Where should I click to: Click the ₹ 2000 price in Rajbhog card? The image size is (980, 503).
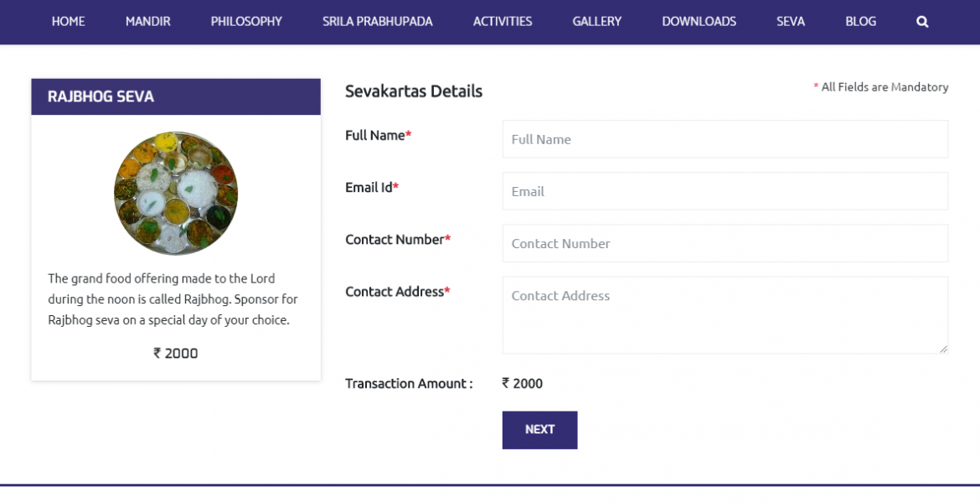click(x=176, y=354)
